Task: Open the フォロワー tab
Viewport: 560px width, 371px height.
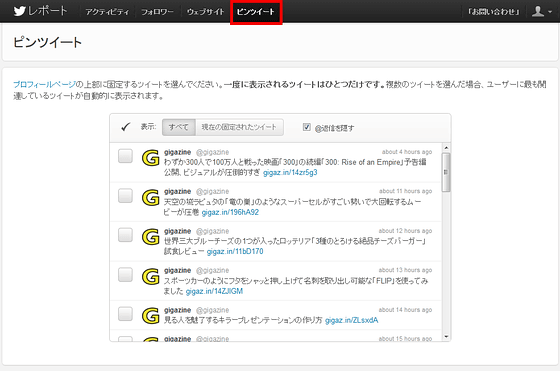Action: [157, 12]
